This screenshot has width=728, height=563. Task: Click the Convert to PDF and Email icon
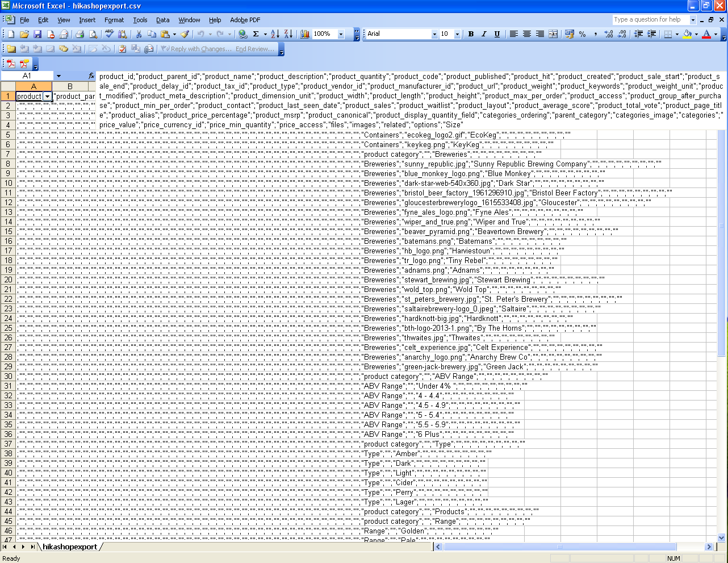click(24, 64)
